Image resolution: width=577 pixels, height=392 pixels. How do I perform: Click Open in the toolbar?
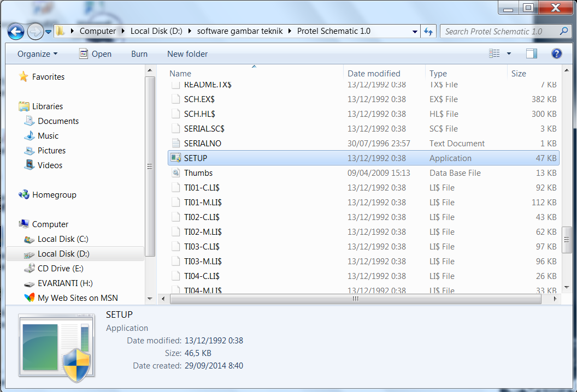click(95, 54)
